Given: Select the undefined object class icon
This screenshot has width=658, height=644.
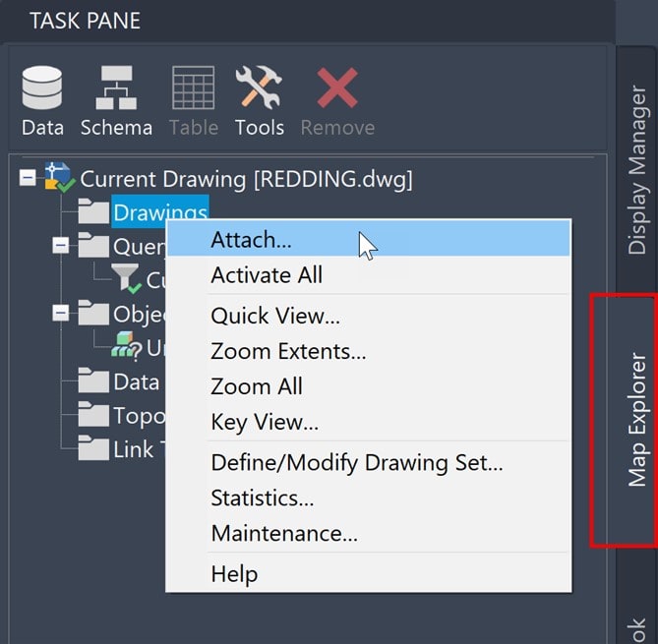Looking at the screenshot, I should (126, 346).
